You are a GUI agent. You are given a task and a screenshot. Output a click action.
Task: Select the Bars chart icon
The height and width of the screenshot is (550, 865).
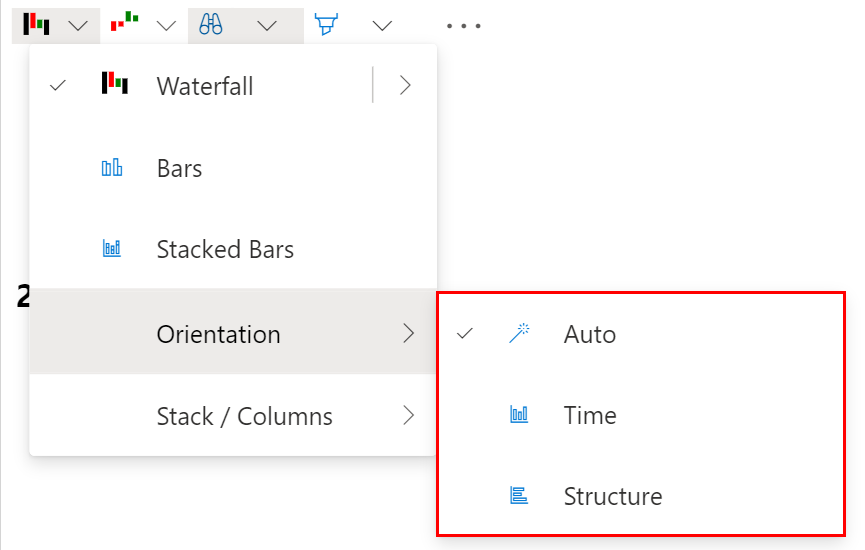[x=112, y=168]
